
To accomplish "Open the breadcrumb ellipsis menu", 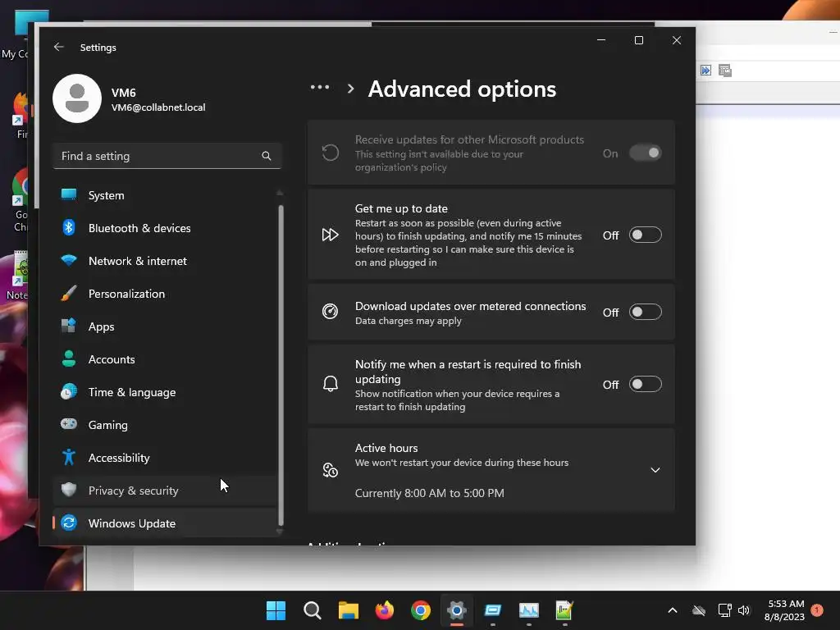I will point(320,87).
